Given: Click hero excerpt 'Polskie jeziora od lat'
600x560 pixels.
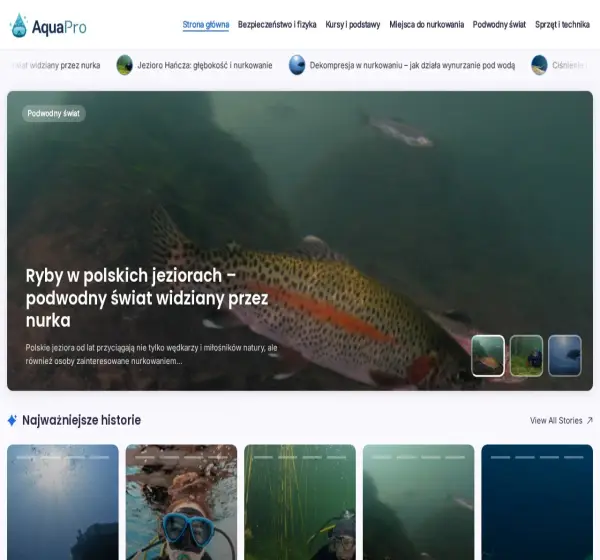Looking at the screenshot, I should (x=152, y=354).
